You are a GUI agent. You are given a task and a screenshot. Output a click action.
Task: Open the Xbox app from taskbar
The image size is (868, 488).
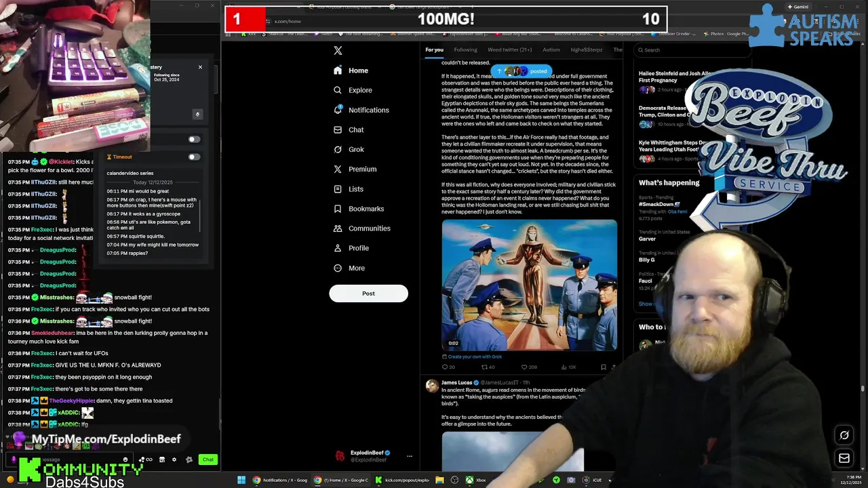coord(475,480)
